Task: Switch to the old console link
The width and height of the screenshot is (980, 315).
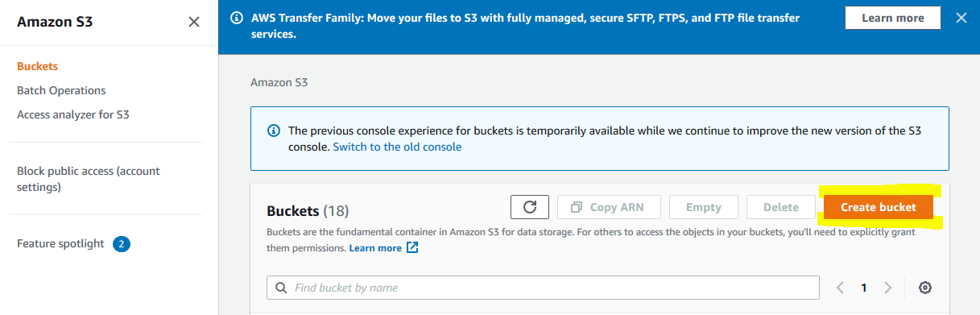Action: coord(397,147)
